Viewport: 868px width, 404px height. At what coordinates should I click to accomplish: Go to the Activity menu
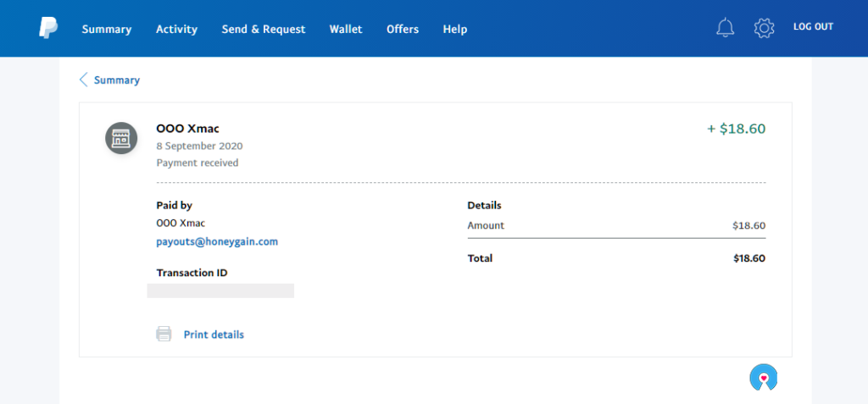[x=176, y=30]
